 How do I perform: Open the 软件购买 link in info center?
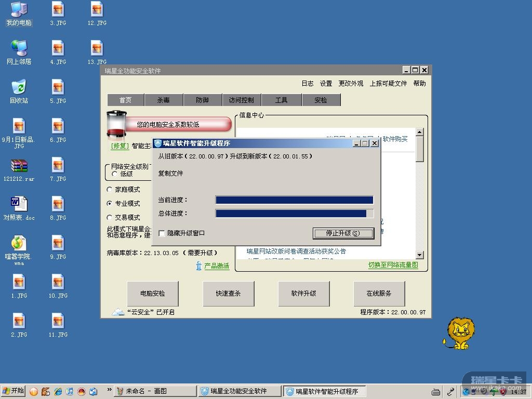[395, 139]
